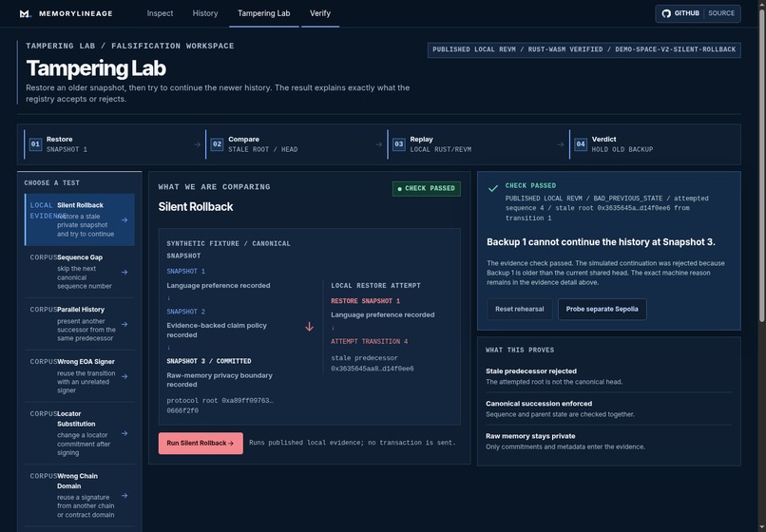Click the CHECK PASSED status badge
Viewport: 766px width, 532px height.
point(427,188)
